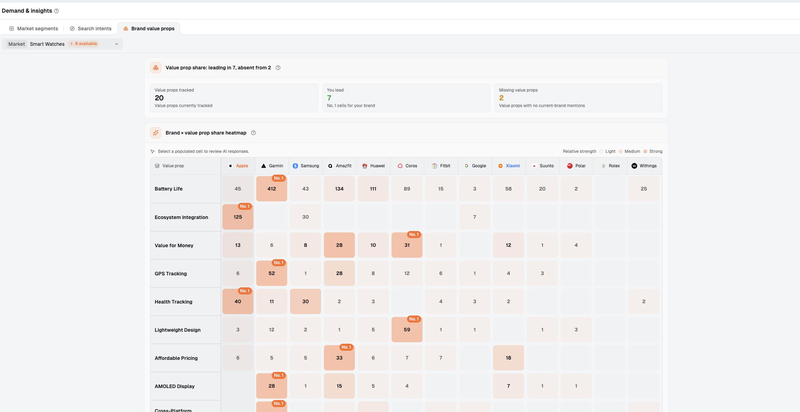Click the Google brand logo icon
Viewport: 800px width, 412px height.
click(x=466, y=166)
